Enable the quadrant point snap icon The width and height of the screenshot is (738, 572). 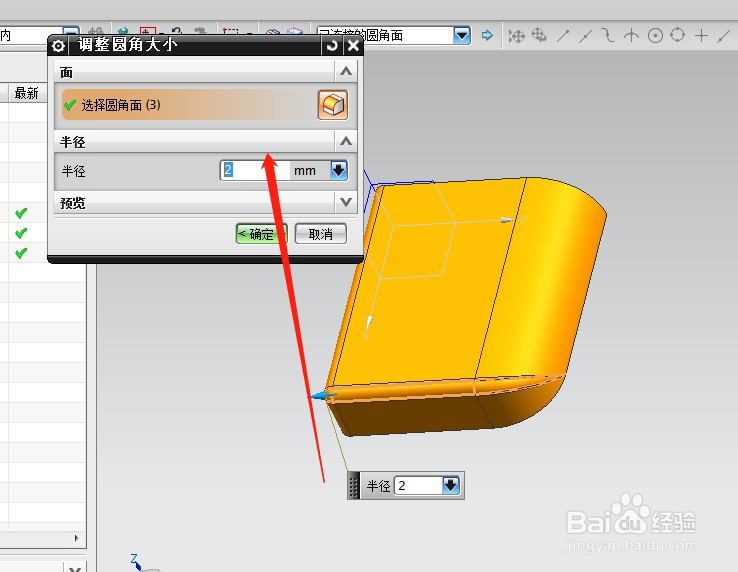[678, 35]
